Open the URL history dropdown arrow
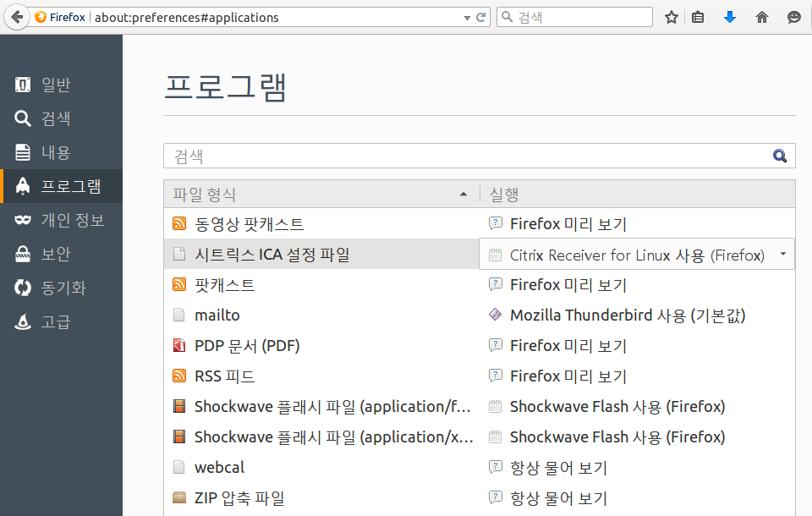Screen dimensions: 812x516 click(x=468, y=18)
